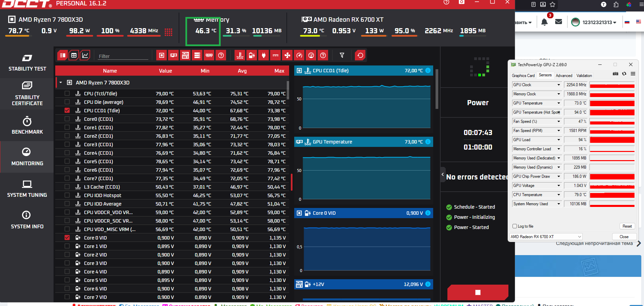Click the reset statistics icon in toolbar
Screen dimensions: 644x306
(360, 55)
